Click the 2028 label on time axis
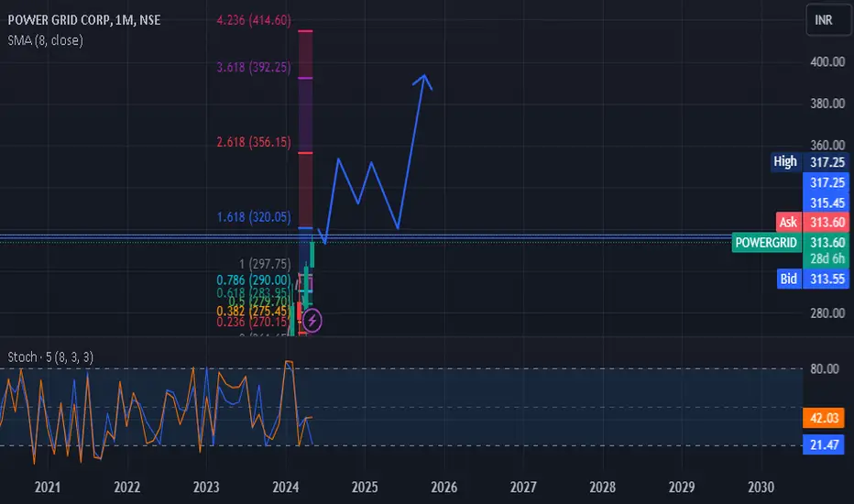Image resolution: width=854 pixels, height=504 pixels. [602, 488]
